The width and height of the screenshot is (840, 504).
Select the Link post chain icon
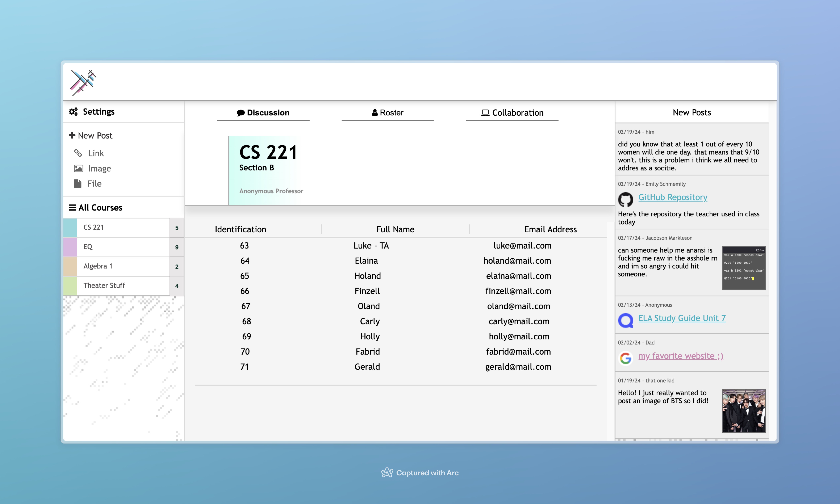(x=78, y=153)
